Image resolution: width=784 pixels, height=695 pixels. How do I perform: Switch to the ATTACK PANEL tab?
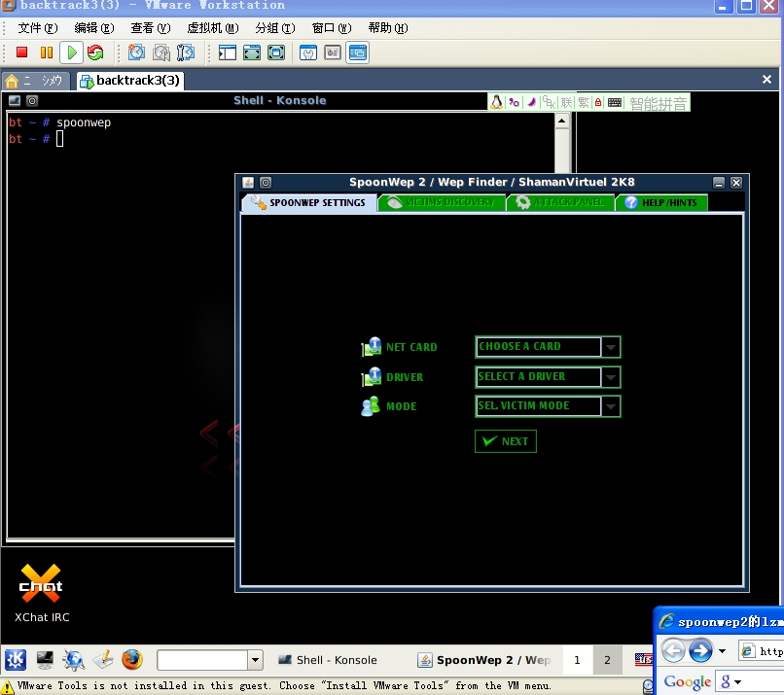(560, 202)
